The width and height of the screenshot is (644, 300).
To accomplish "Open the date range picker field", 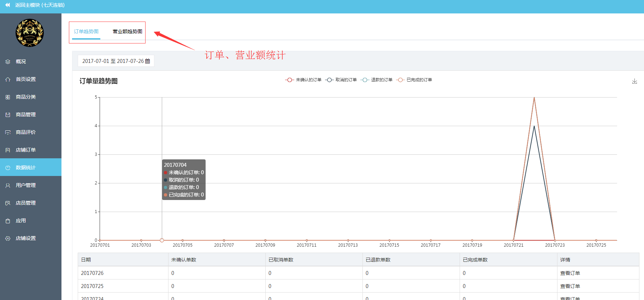I will pos(116,61).
